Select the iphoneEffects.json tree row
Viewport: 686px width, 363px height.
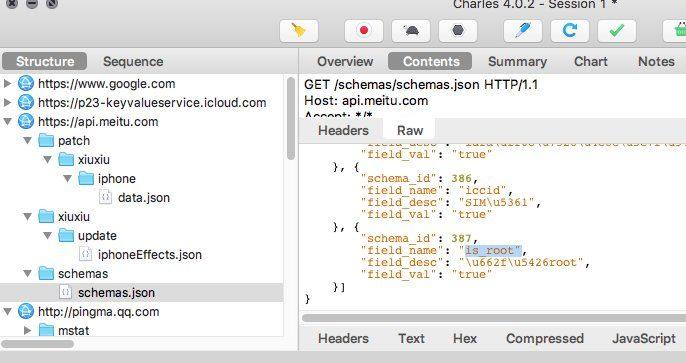tap(142, 255)
